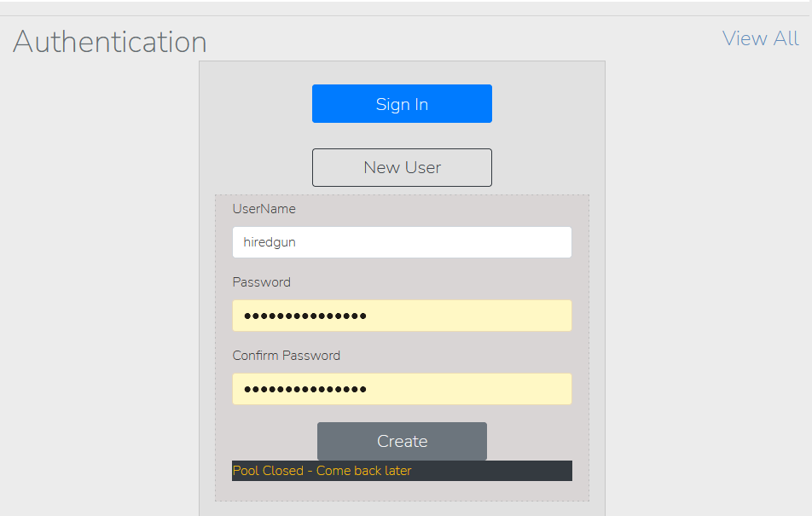812x516 pixels.
Task: Click empty area right of hiredgun in the UserName box
Action: point(434,242)
